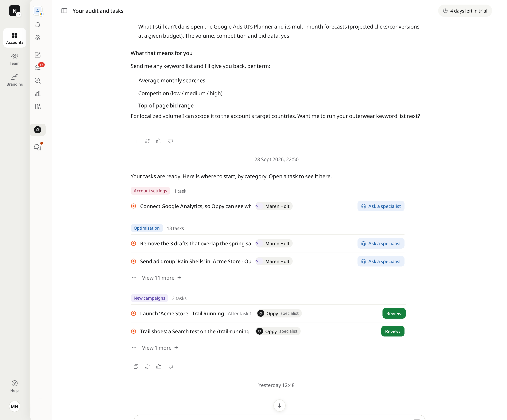Ask a specialist for 'Remove the 3 drafts' task
Image resolution: width=507 pixels, height=420 pixels.
(381, 243)
